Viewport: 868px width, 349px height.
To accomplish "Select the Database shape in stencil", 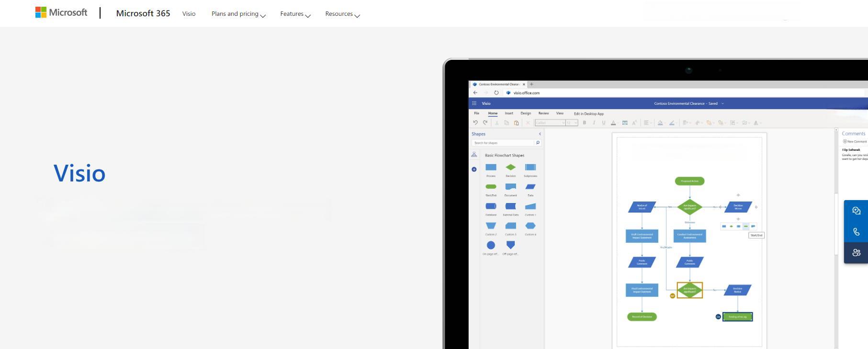I will click(491, 206).
